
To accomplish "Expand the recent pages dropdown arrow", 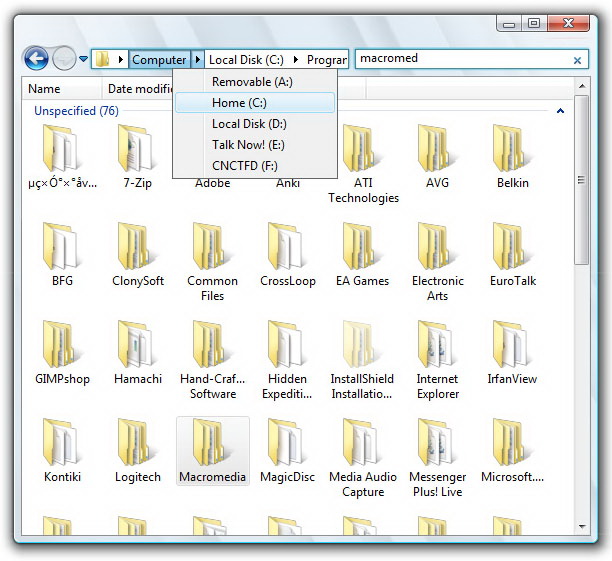I will (84, 60).
